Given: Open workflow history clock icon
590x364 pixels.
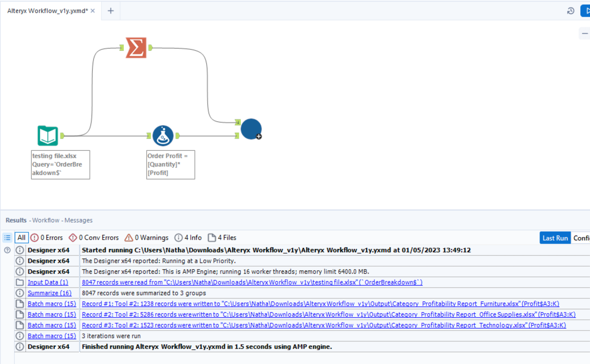Looking at the screenshot, I should (x=571, y=11).
